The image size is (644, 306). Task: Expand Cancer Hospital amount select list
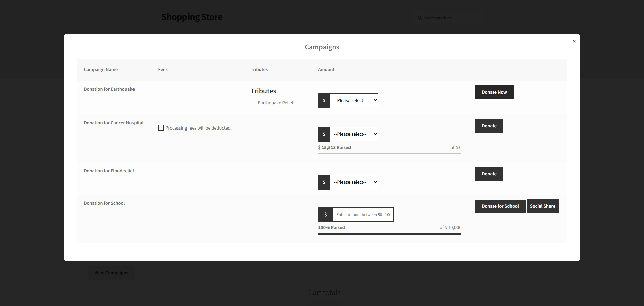[354, 134]
